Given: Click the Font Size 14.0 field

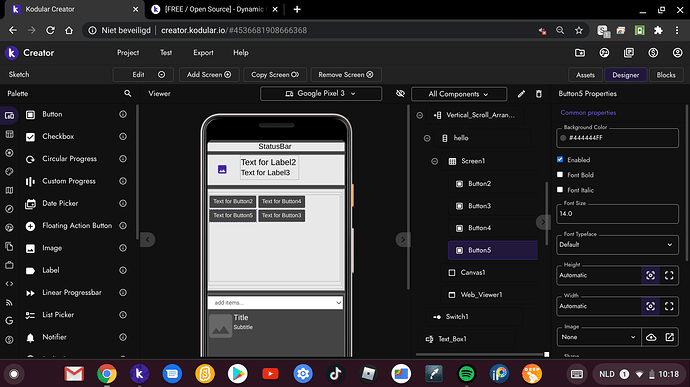Looking at the screenshot, I should 617,214.
